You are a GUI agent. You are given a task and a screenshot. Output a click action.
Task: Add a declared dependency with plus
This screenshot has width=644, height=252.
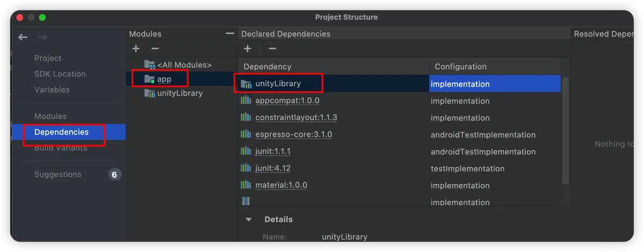click(247, 48)
